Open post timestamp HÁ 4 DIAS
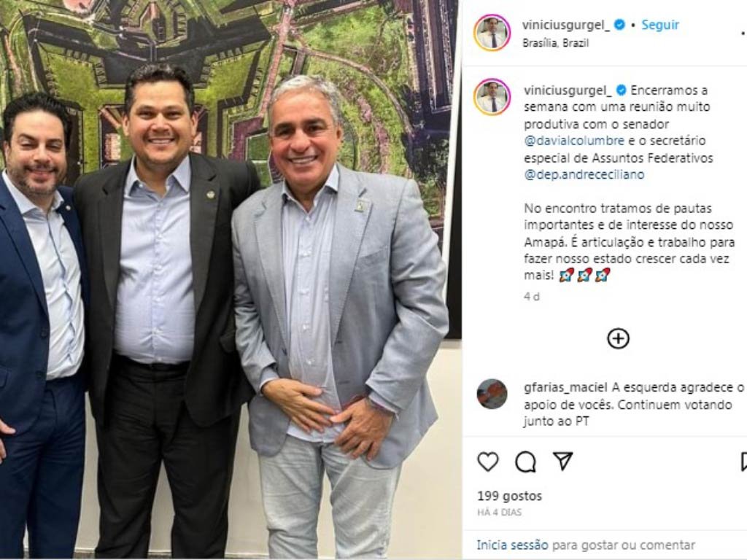Screen dimensions: 747x560 click(x=499, y=513)
